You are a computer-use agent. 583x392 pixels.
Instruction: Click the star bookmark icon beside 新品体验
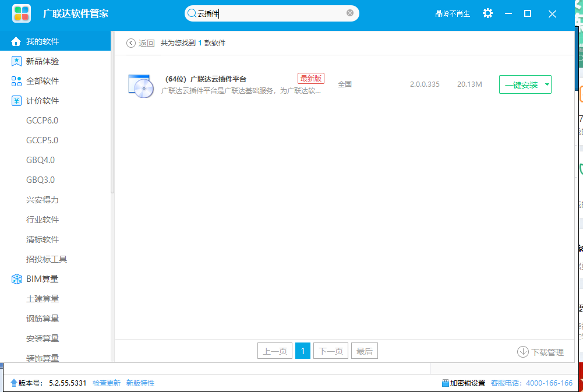[x=16, y=61]
